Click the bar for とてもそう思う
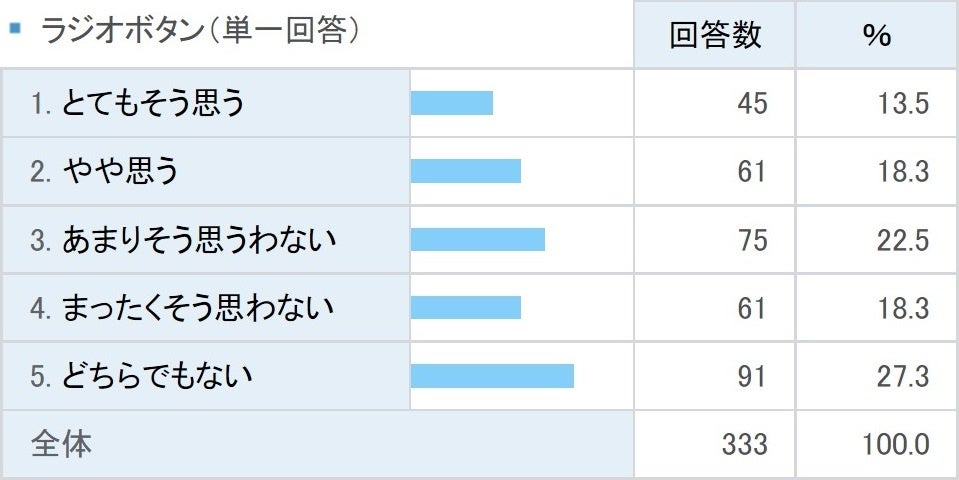959x480 pixels. click(452, 103)
